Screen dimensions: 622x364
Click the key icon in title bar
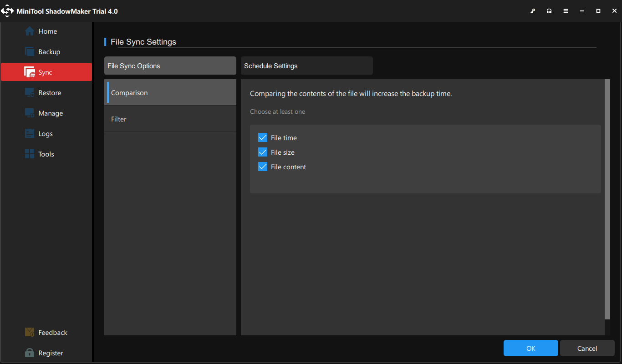click(x=533, y=11)
